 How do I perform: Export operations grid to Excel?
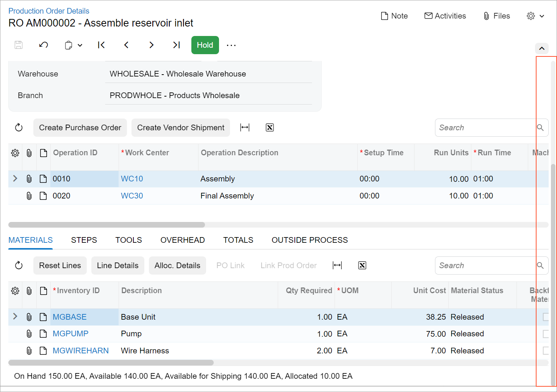pos(270,128)
